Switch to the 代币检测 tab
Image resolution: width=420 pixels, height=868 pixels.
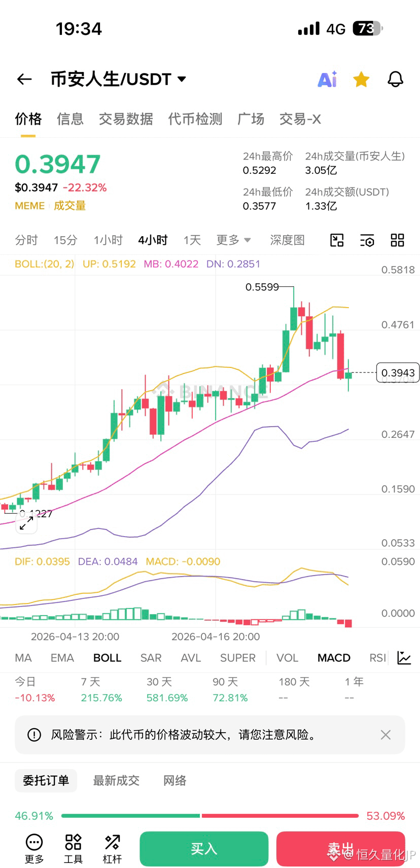[x=195, y=119]
